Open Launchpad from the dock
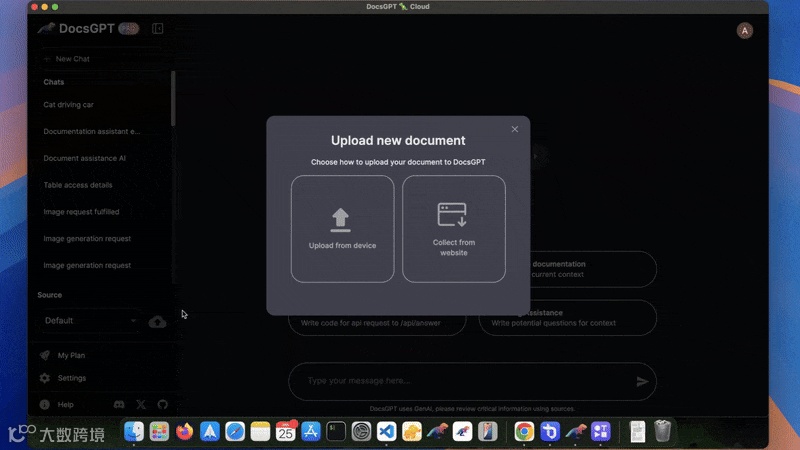This screenshot has width=800, height=450. coord(159,432)
